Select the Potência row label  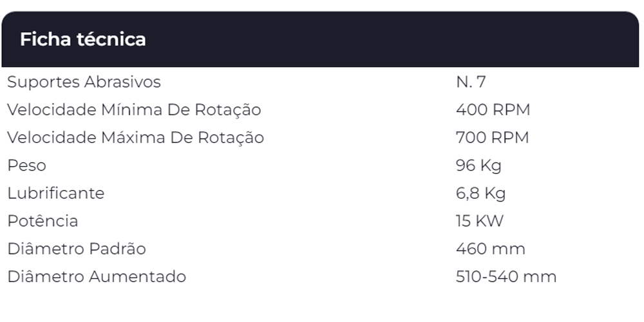point(43,221)
